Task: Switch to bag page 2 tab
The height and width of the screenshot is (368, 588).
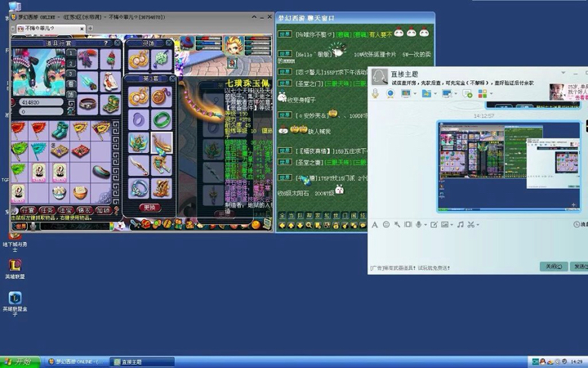Action: pyautogui.click(x=70, y=63)
